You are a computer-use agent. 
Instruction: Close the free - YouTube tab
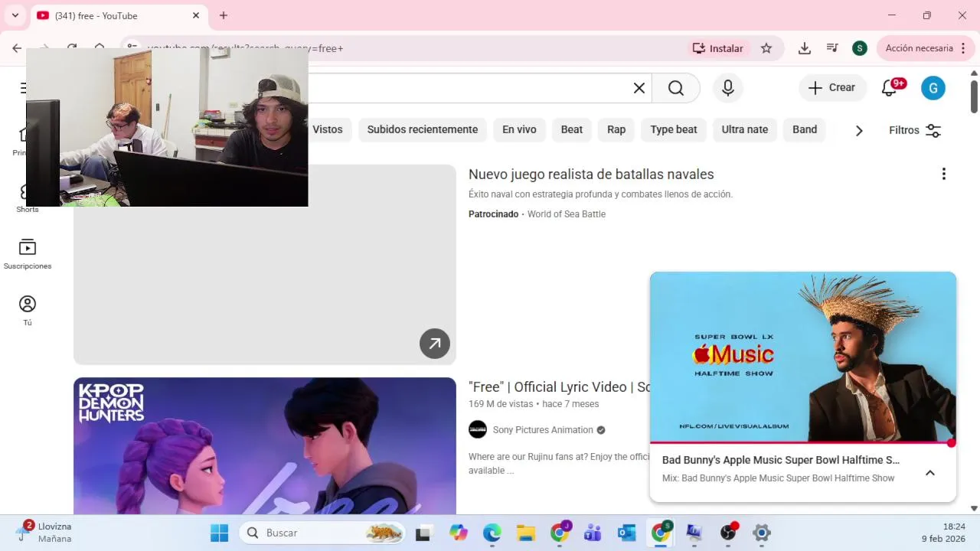point(196,15)
